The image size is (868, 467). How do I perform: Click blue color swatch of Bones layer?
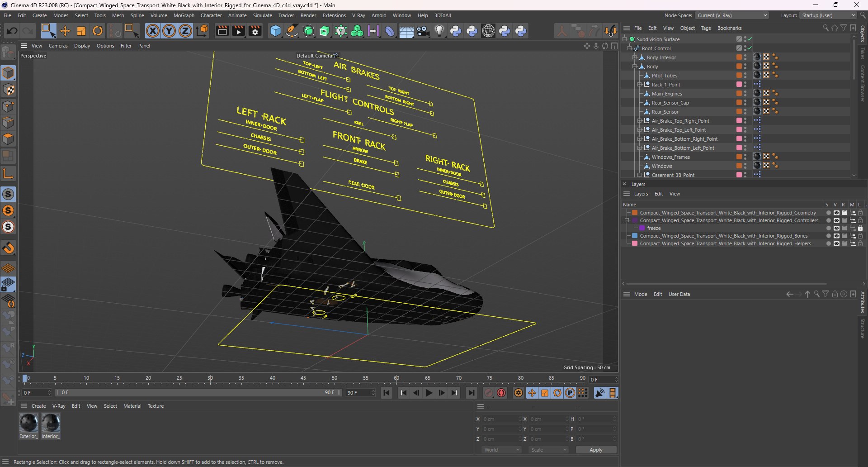pos(635,236)
